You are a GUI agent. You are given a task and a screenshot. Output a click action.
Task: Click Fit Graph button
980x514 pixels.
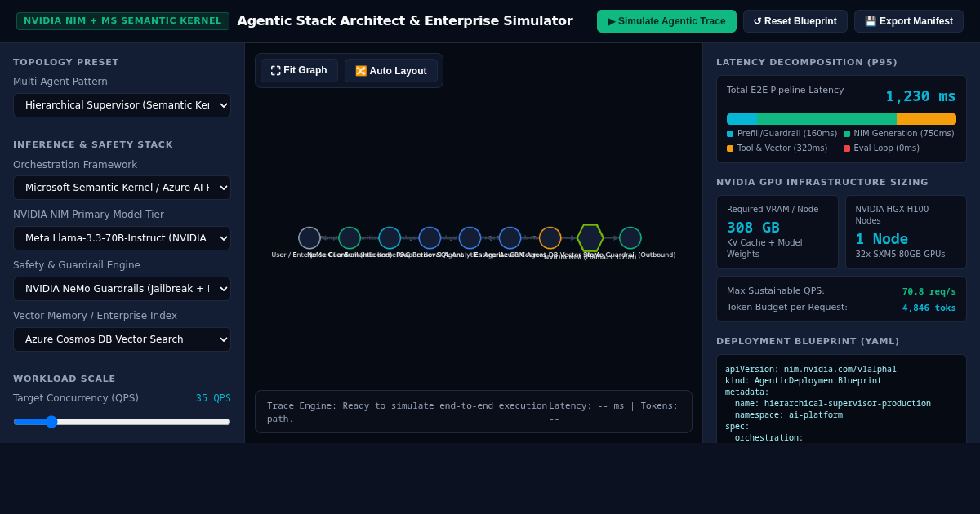[x=299, y=70]
